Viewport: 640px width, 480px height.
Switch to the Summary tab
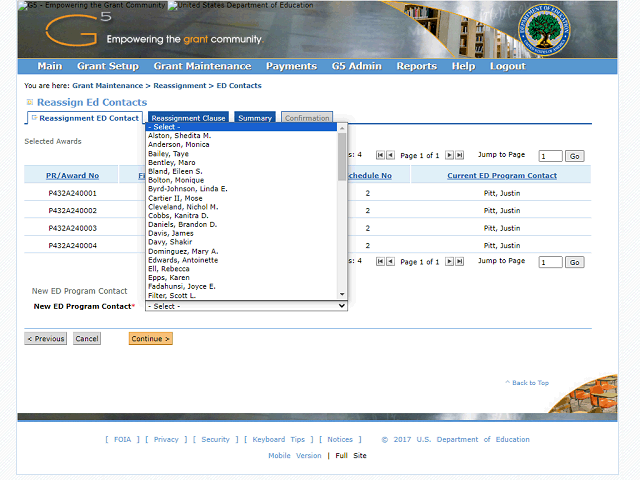pos(254,118)
